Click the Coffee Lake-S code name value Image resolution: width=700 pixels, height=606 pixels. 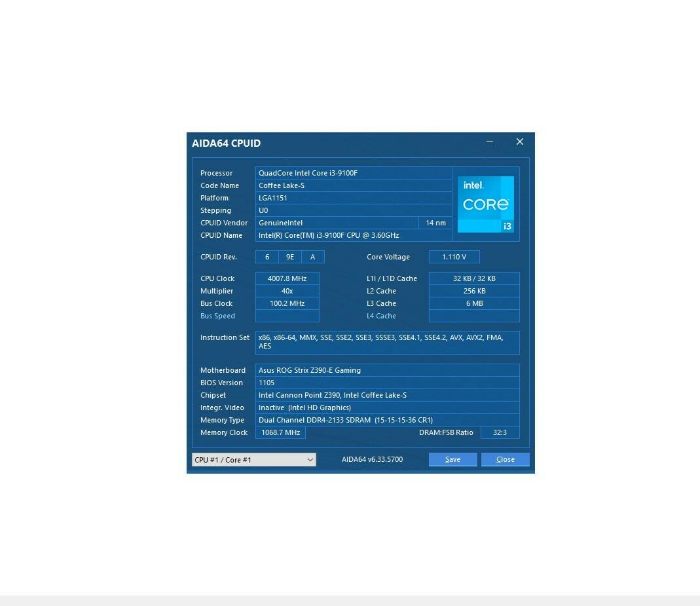coord(354,185)
